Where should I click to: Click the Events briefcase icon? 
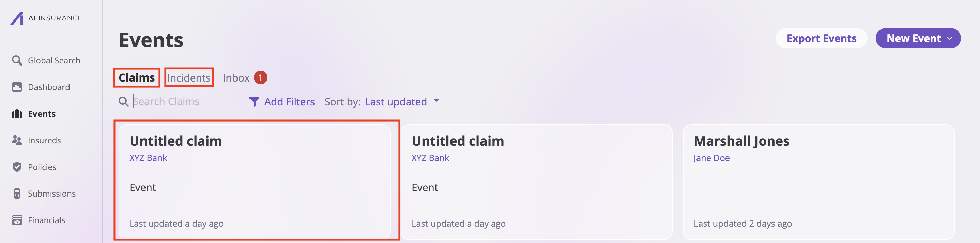tap(17, 114)
